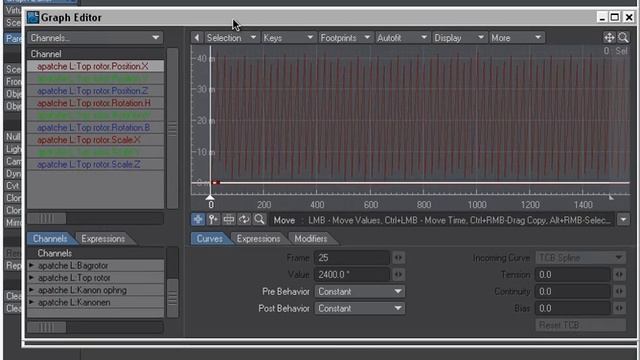Select Top rotor.Rotation.B channel

96,127
